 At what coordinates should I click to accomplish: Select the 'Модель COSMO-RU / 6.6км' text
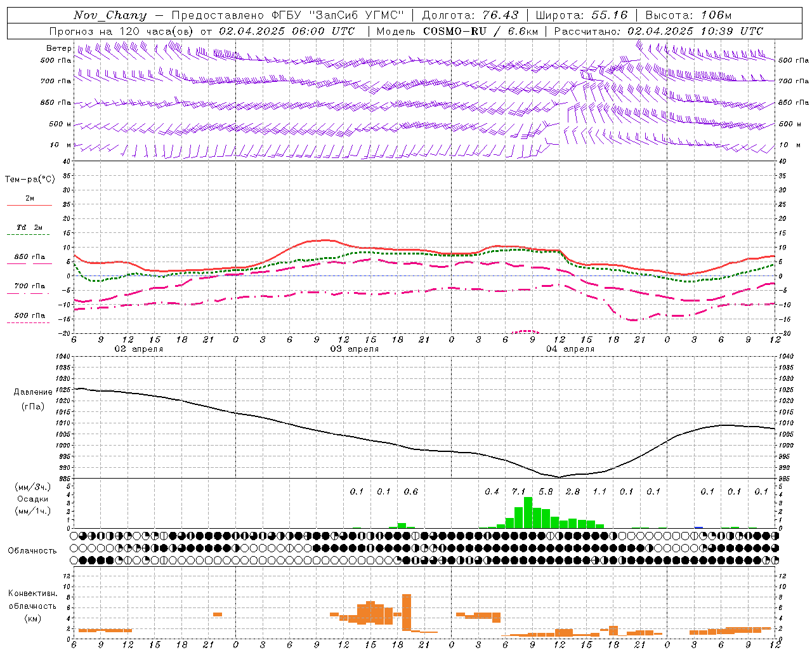click(457, 31)
